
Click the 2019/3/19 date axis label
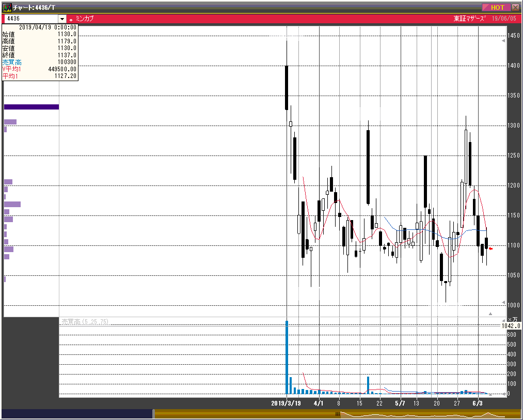pos(286,403)
